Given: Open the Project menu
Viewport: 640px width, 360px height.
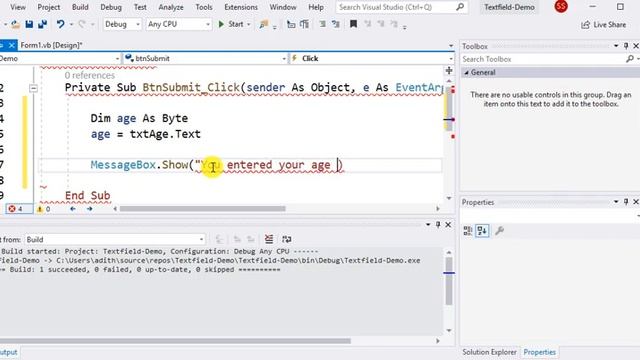Looking at the screenshot, I should tap(49, 7).
